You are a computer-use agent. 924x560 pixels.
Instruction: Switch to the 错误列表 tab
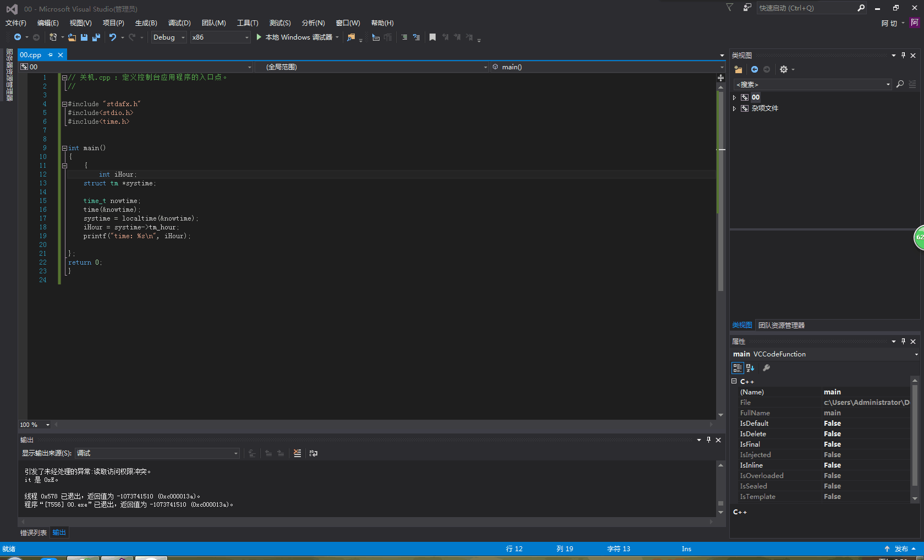(34, 532)
